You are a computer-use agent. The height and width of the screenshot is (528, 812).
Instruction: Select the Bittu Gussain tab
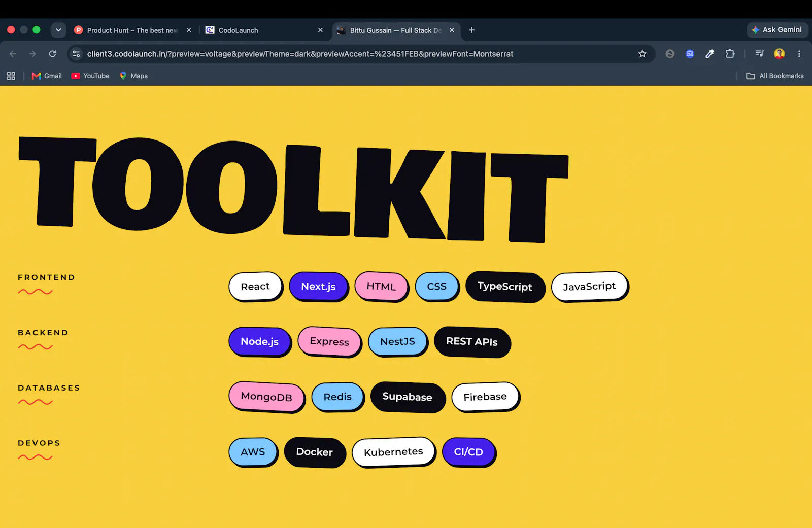click(x=396, y=30)
